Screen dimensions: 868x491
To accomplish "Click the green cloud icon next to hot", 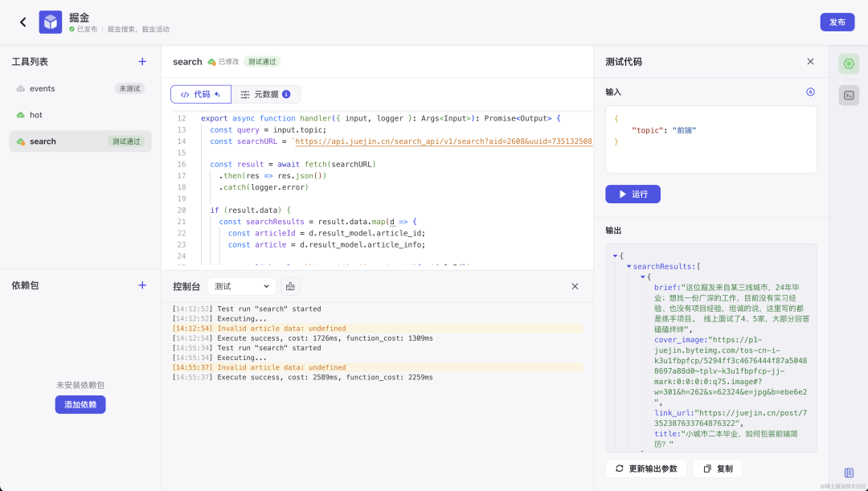I will tap(20, 115).
